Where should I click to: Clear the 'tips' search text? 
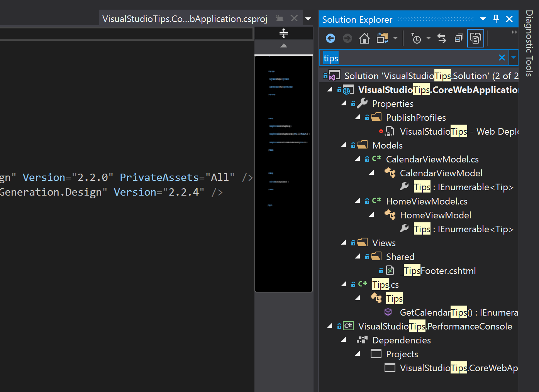[502, 58]
